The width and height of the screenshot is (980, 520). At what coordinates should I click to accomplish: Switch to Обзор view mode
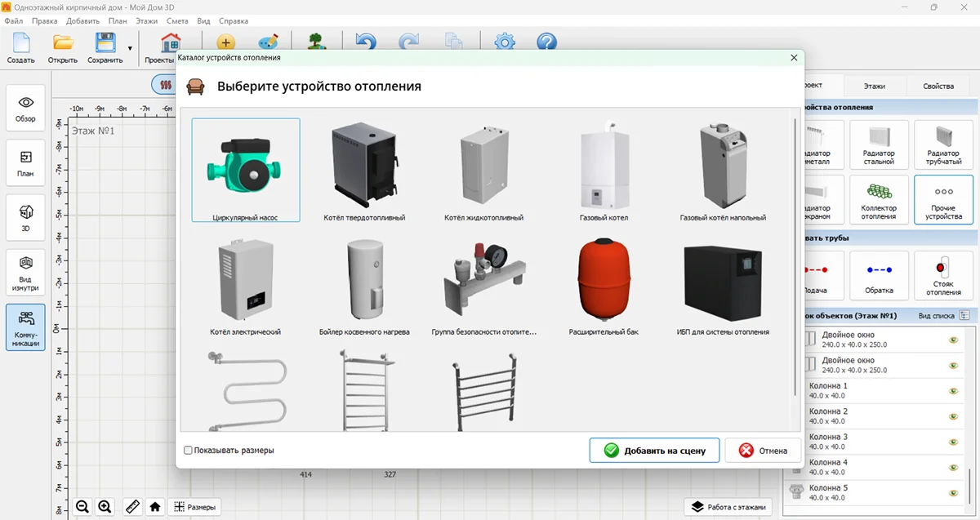(26, 109)
